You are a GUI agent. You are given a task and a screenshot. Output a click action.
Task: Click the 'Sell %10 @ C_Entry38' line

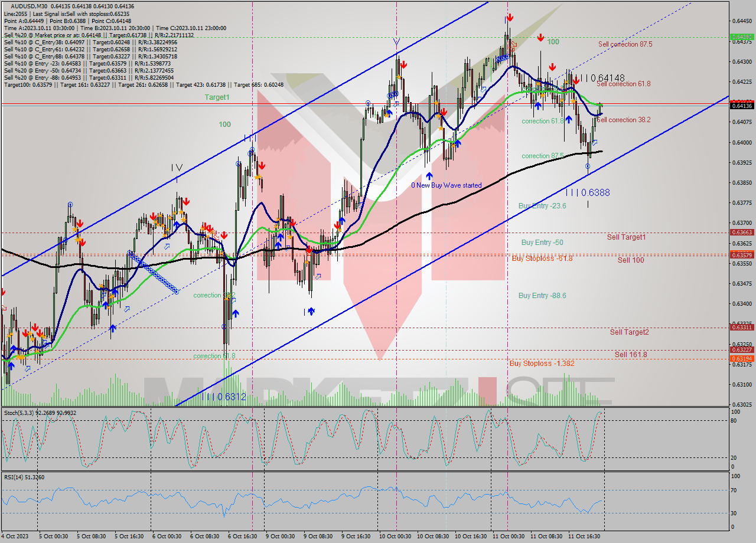[90, 42]
